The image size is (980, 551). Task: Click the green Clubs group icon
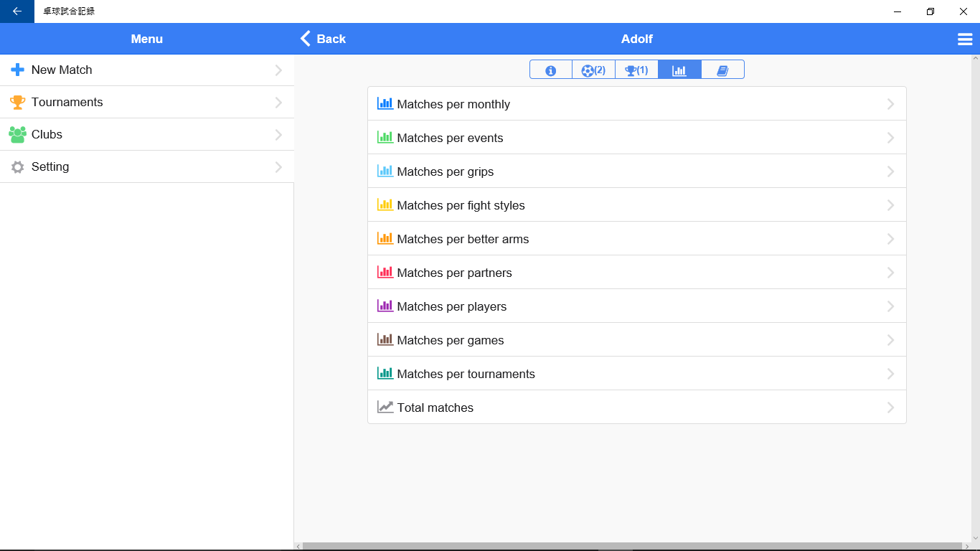click(x=17, y=134)
